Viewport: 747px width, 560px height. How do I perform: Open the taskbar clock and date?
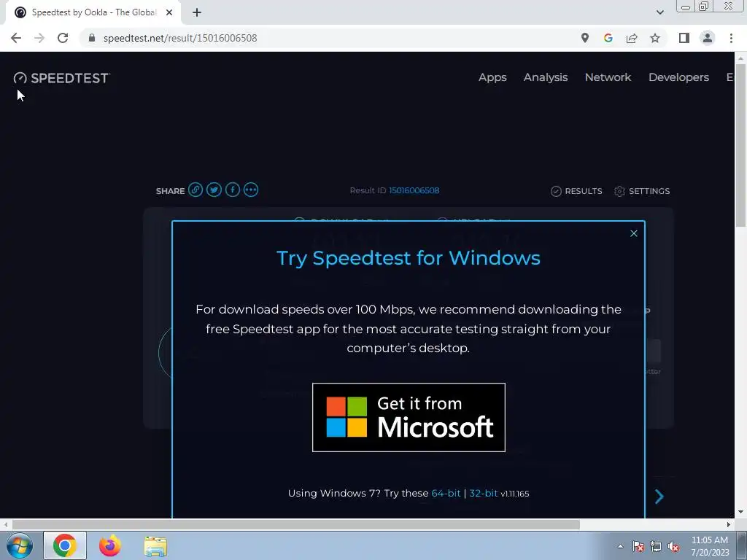pyautogui.click(x=710, y=546)
